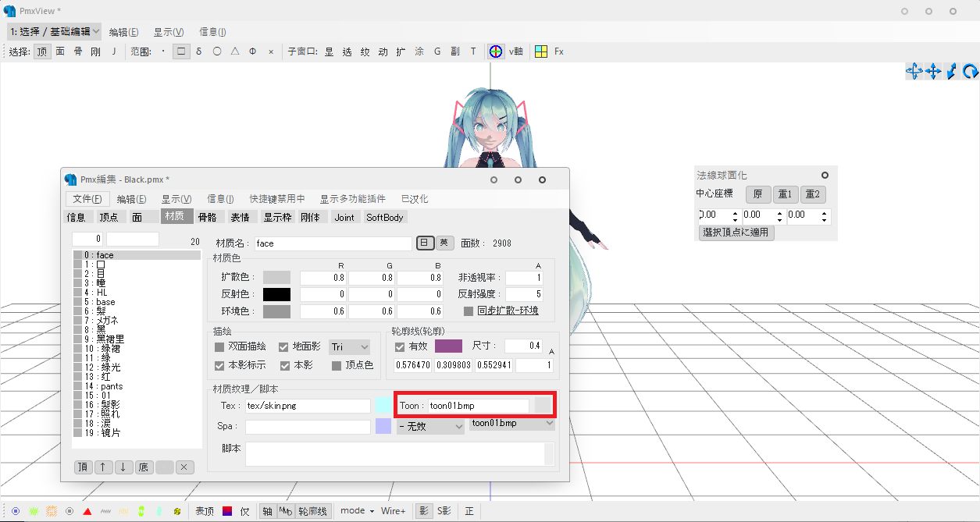980x522 pixels.
Task: Switch to the SoftBody tab
Action: (385, 218)
